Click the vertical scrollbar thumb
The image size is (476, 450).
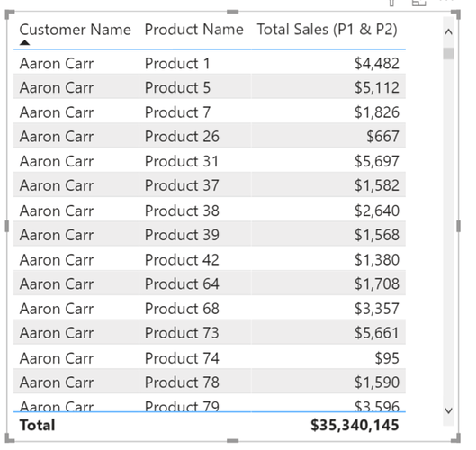coord(448,53)
